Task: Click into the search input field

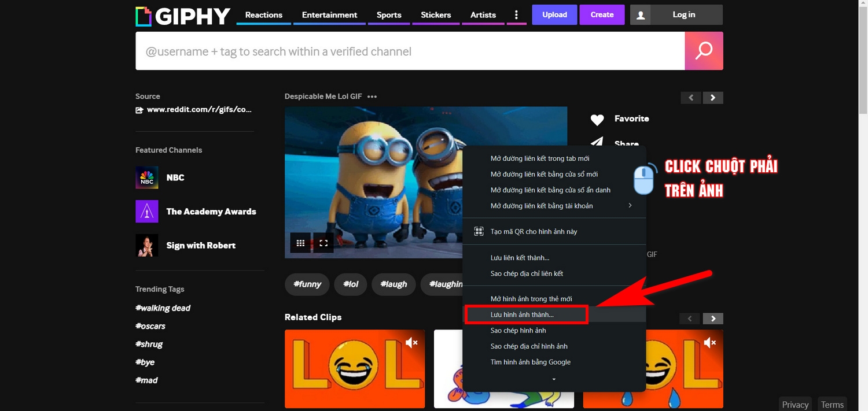Action: point(410,51)
